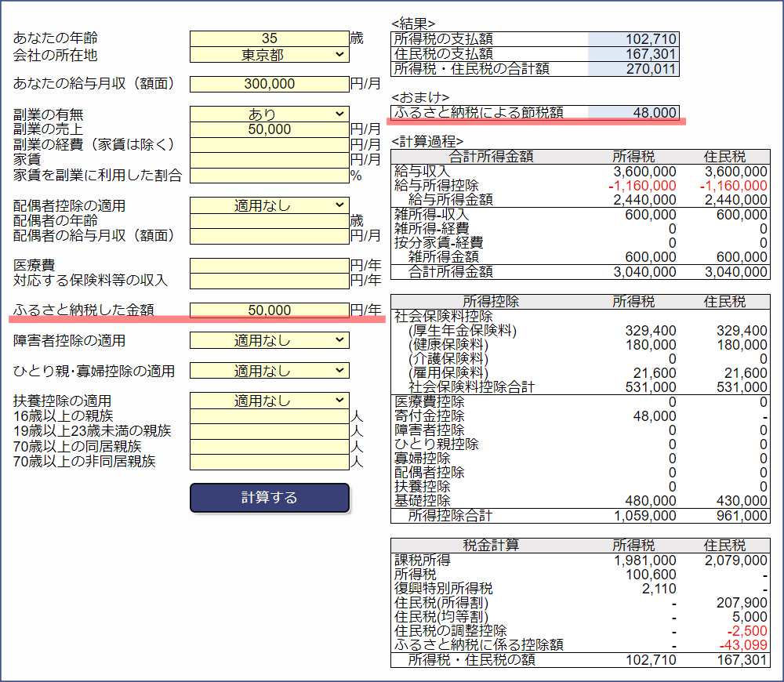784x682 pixels.
Task: Click the 合計額 result 270,011
Action: [x=651, y=69]
